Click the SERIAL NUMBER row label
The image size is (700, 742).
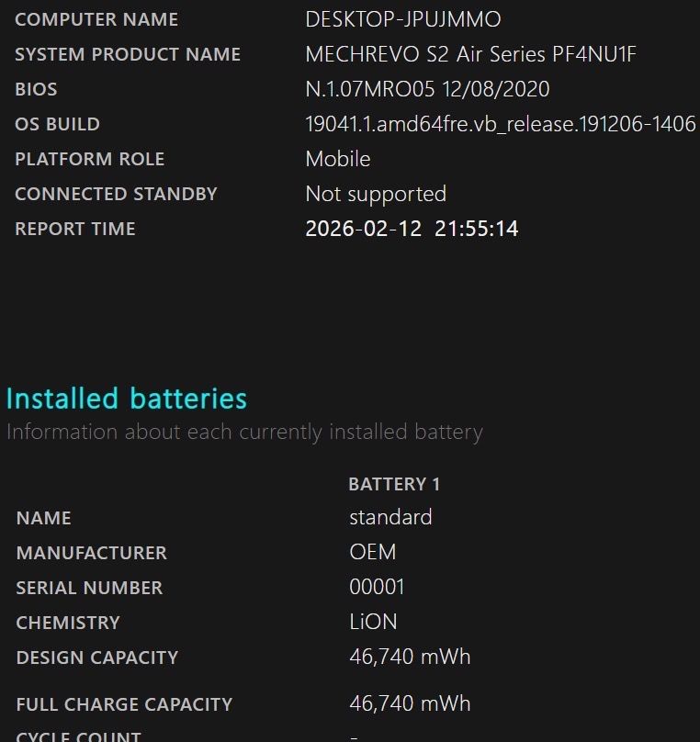coord(89,588)
